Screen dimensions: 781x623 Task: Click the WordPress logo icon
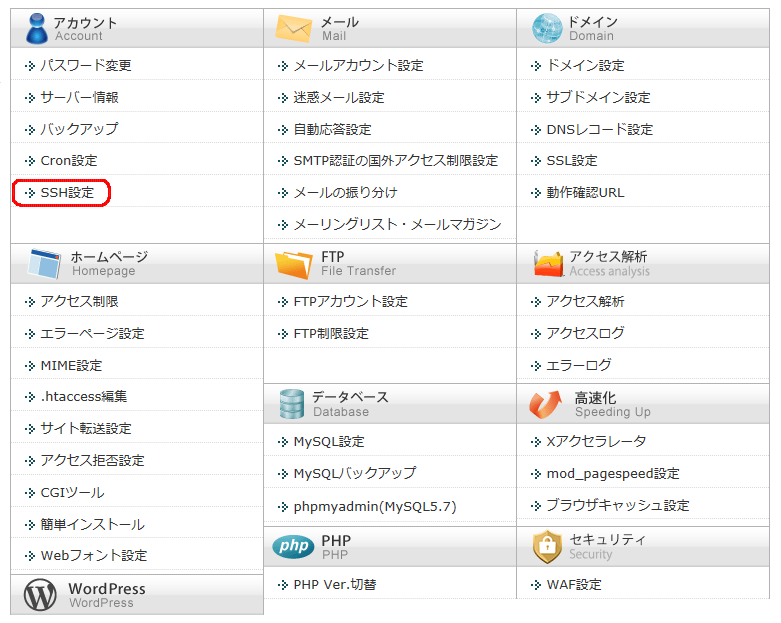coord(40,595)
